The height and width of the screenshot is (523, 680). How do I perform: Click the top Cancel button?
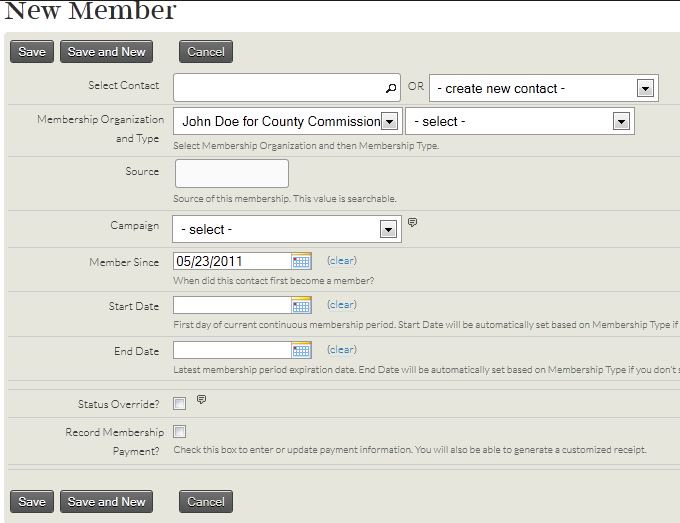[x=206, y=52]
